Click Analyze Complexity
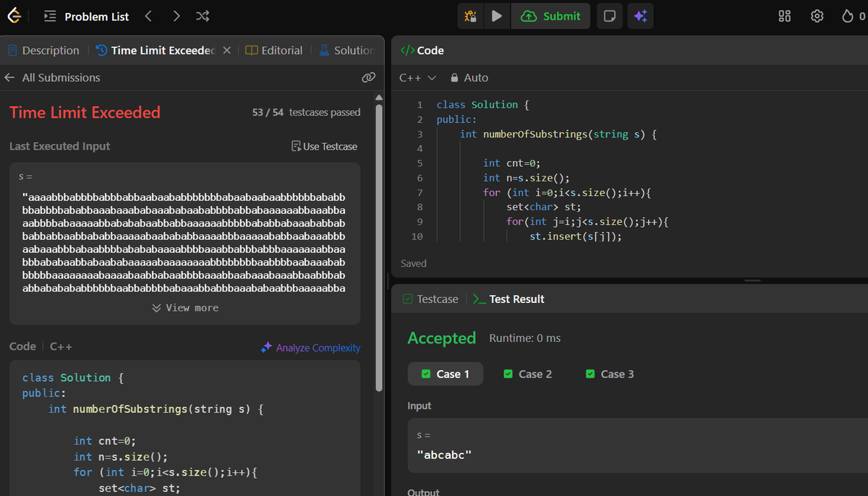The height and width of the screenshot is (496, 868). pyautogui.click(x=310, y=348)
